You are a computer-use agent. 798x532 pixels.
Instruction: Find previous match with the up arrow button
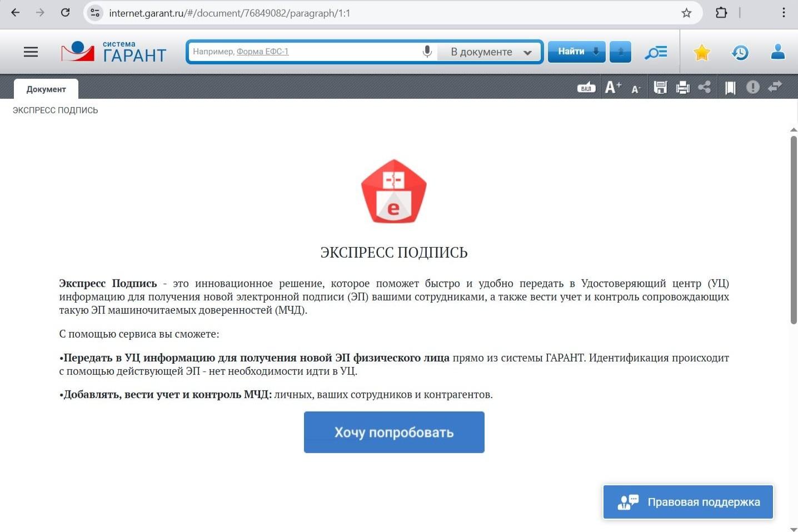(620, 52)
